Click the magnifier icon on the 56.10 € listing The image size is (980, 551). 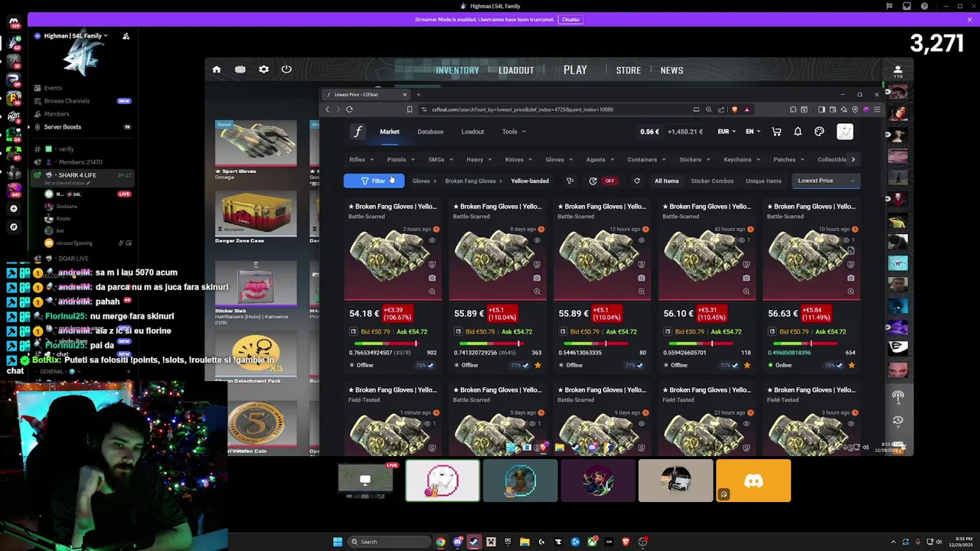(x=746, y=291)
